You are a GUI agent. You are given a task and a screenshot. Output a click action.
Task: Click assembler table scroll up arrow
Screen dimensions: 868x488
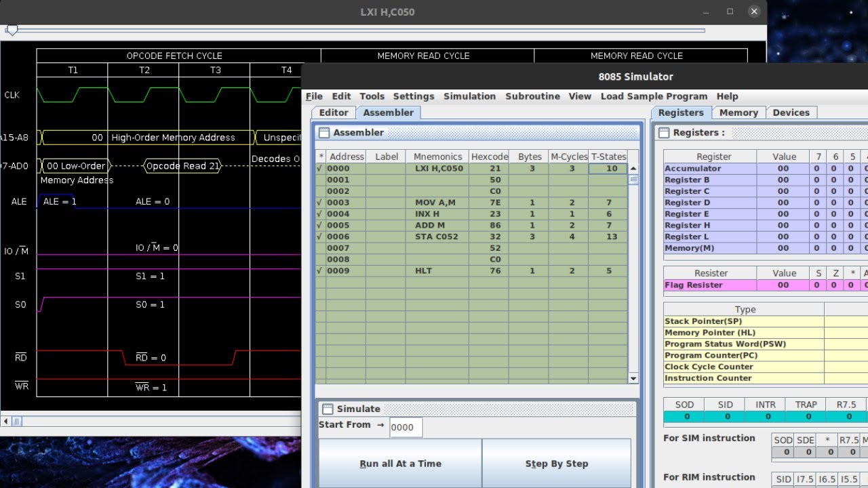633,169
